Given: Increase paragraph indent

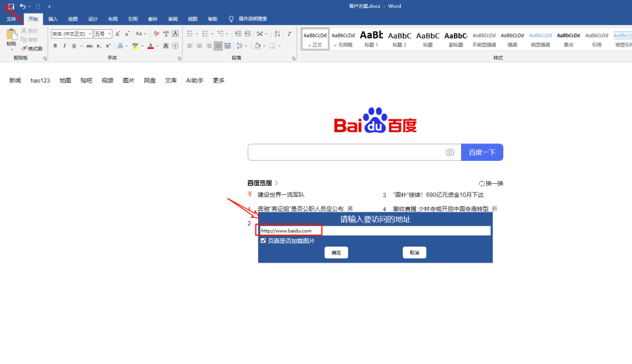Looking at the screenshot, I should click(x=248, y=34).
